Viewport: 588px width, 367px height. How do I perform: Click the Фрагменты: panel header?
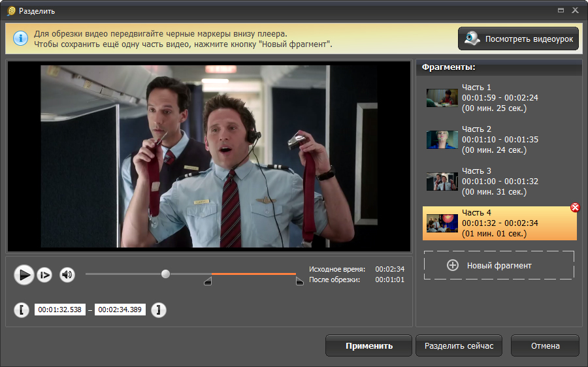tap(498, 67)
